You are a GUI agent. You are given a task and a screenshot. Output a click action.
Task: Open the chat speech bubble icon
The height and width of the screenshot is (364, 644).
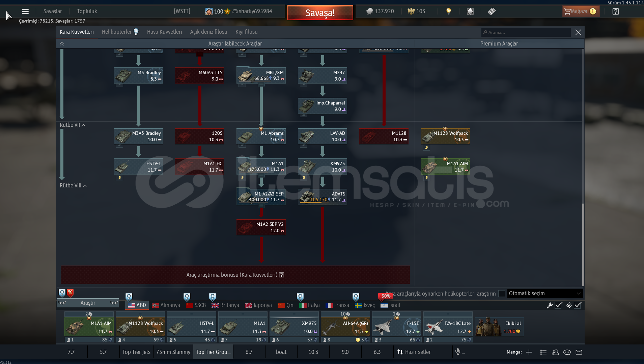click(567, 352)
